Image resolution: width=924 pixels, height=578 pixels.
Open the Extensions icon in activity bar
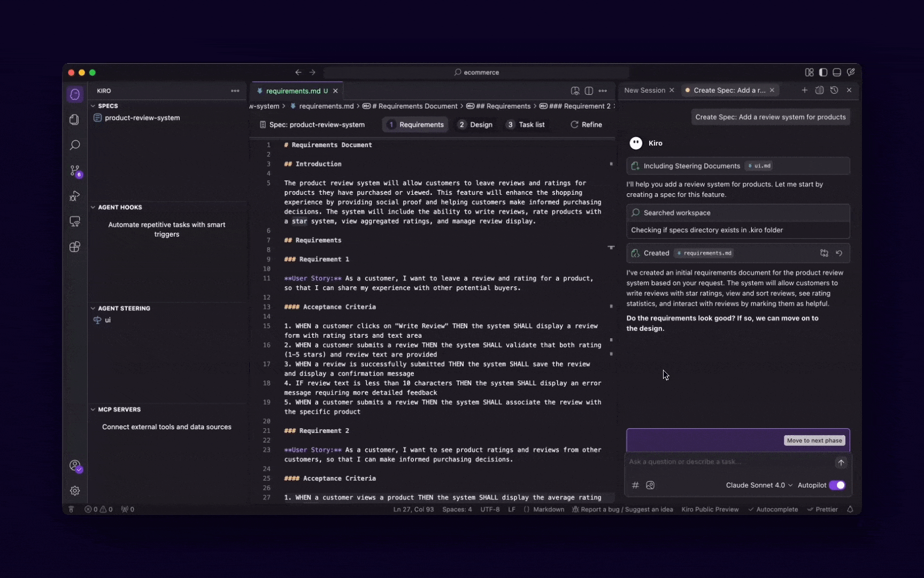click(x=75, y=247)
